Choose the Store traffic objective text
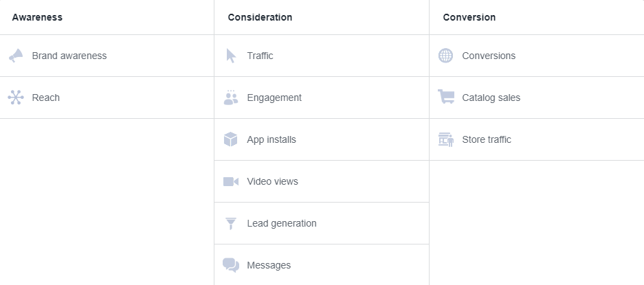Screen dimensions: 644x285 [x=487, y=139]
